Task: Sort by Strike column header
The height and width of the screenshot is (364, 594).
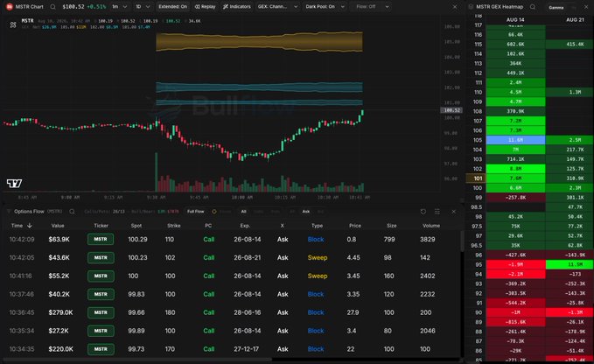Action: pos(173,226)
